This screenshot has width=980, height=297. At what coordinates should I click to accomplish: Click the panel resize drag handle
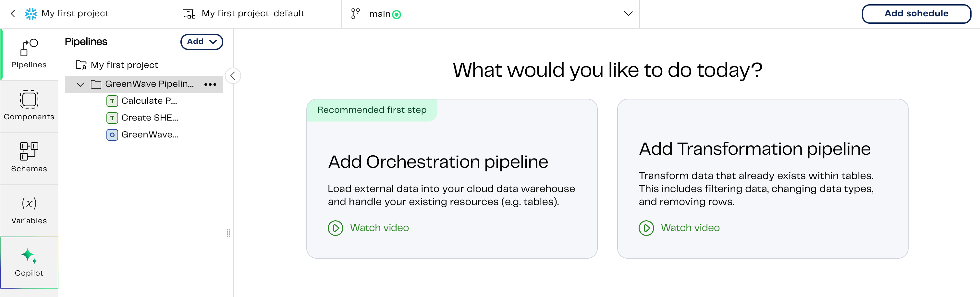click(x=228, y=233)
